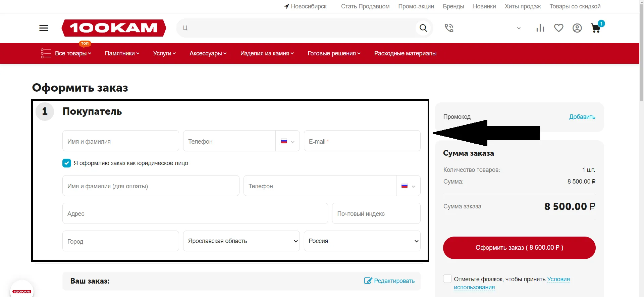The width and height of the screenshot is (644, 297).
Task: Click the 100KAM logo
Action: [x=114, y=28]
